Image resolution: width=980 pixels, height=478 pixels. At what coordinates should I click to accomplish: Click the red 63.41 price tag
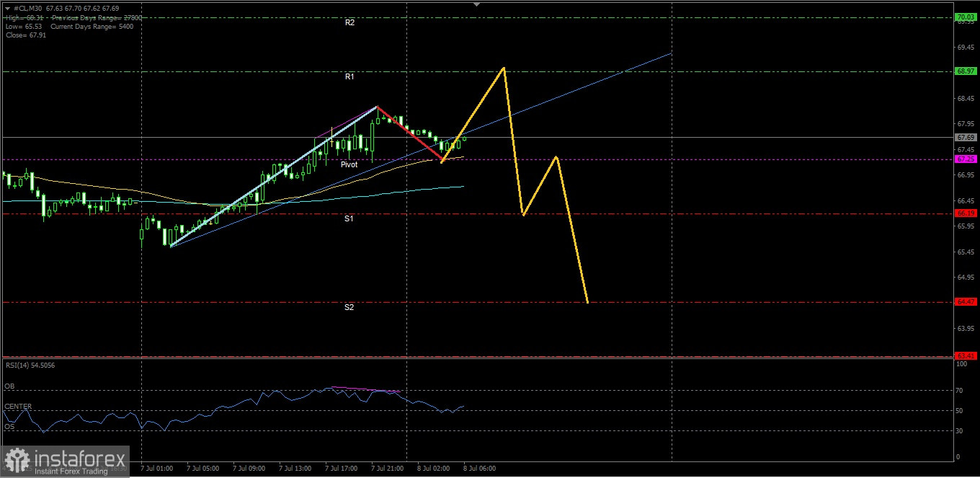click(965, 355)
